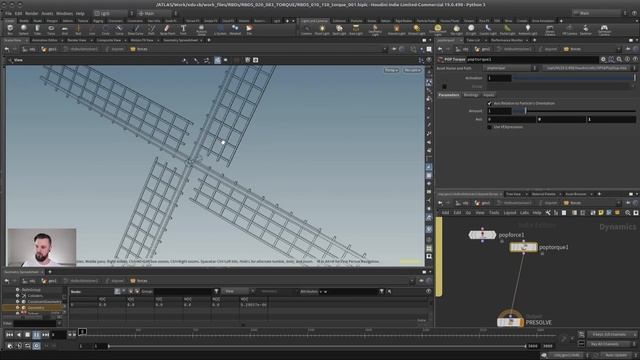Open the Windows menu

[x=64, y=13]
